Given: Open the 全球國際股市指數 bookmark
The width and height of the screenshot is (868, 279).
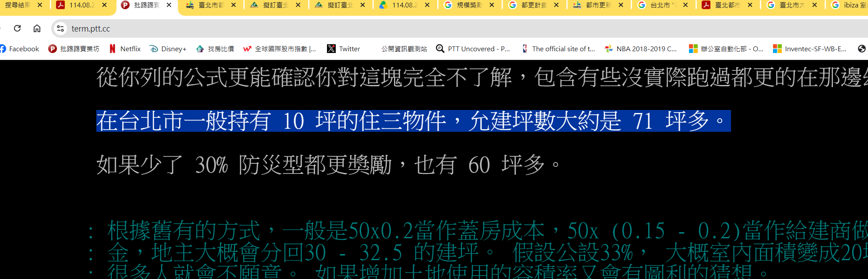Looking at the screenshot, I should [x=280, y=49].
